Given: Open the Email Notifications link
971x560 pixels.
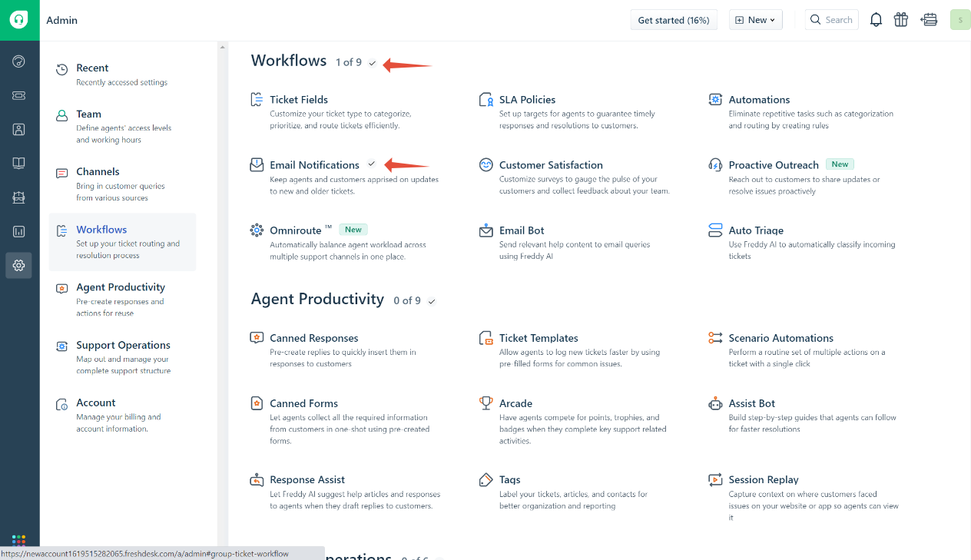Looking at the screenshot, I should (314, 165).
